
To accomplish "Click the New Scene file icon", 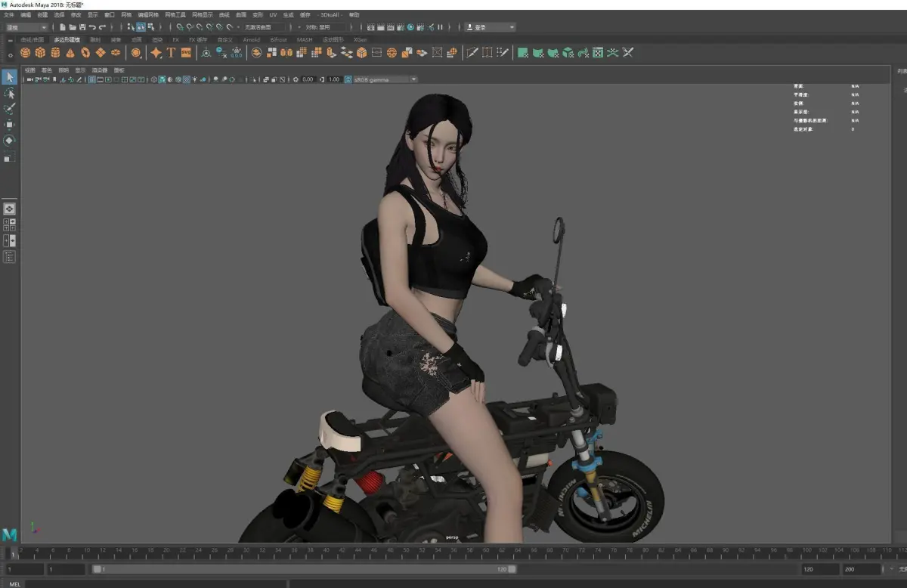I will coord(63,27).
